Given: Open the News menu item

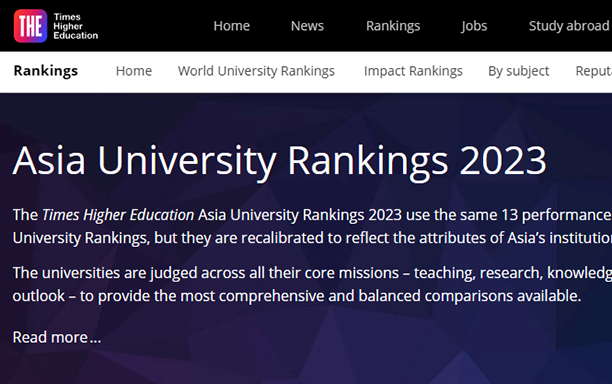Looking at the screenshot, I should 307,26.
